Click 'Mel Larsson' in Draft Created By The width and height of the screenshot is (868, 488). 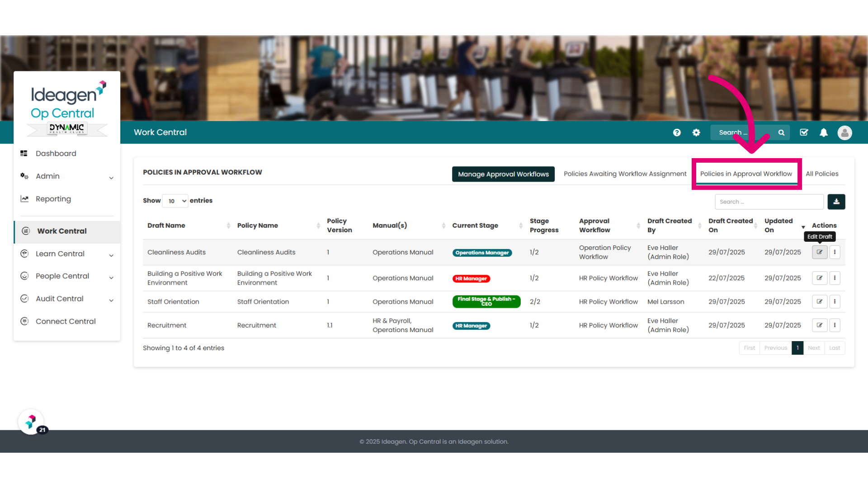coord(665,301)
